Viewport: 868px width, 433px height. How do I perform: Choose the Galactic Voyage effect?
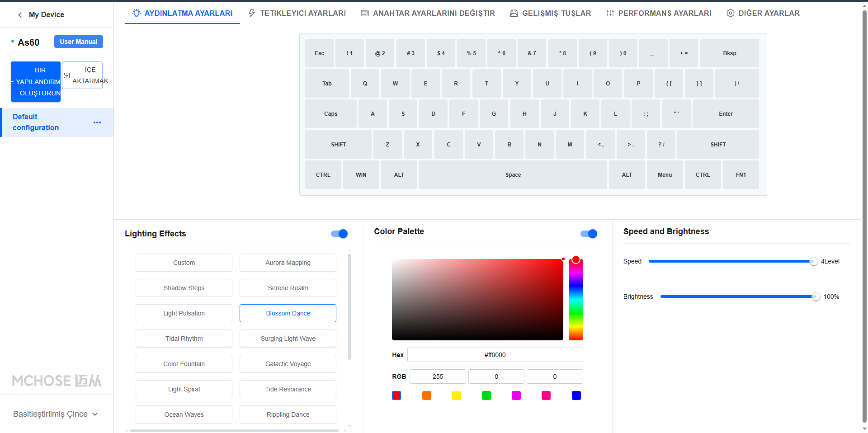point(288,364)
